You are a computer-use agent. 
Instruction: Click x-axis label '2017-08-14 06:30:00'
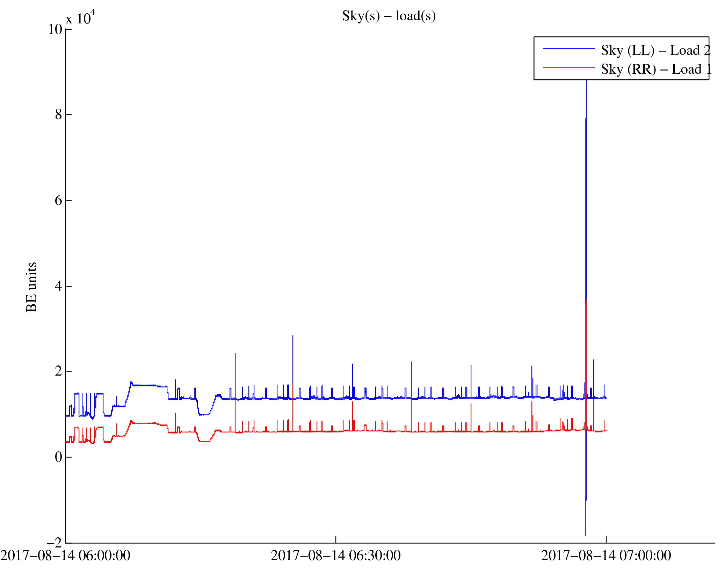point(336,556)
